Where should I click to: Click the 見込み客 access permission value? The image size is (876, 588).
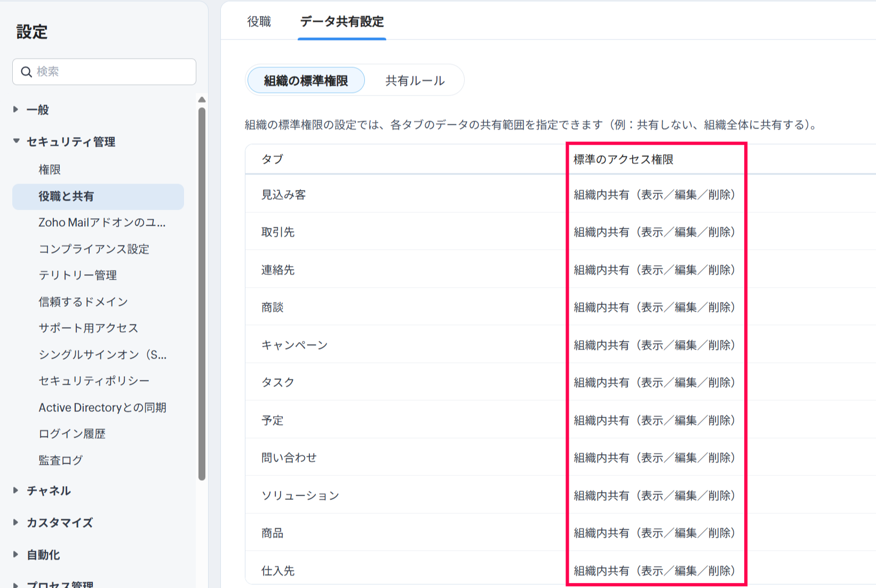[x=654, y=195]
